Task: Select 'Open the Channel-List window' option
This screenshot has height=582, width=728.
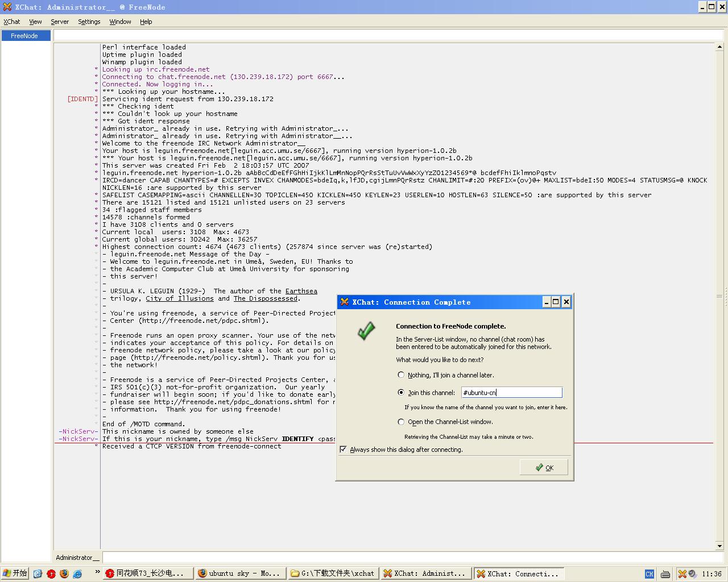Action: point(401,422)
